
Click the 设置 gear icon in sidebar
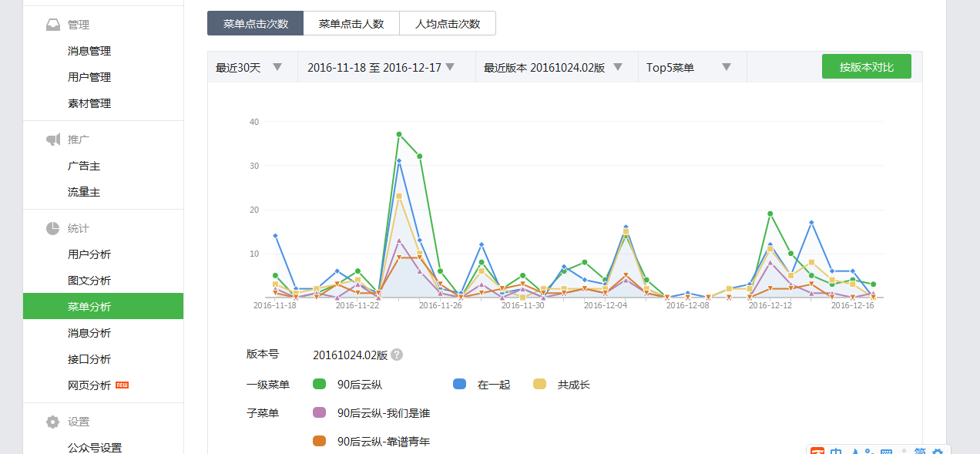click(x=52, y=422)
